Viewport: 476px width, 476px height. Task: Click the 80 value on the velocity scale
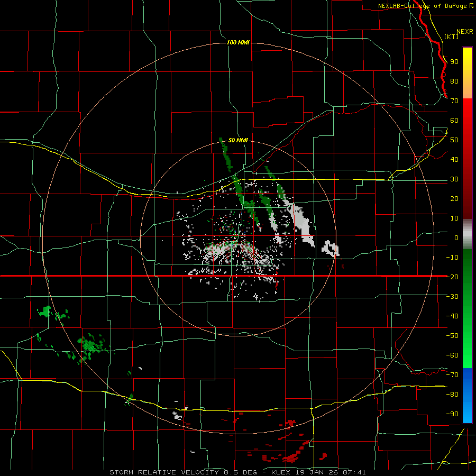(454, 81)
